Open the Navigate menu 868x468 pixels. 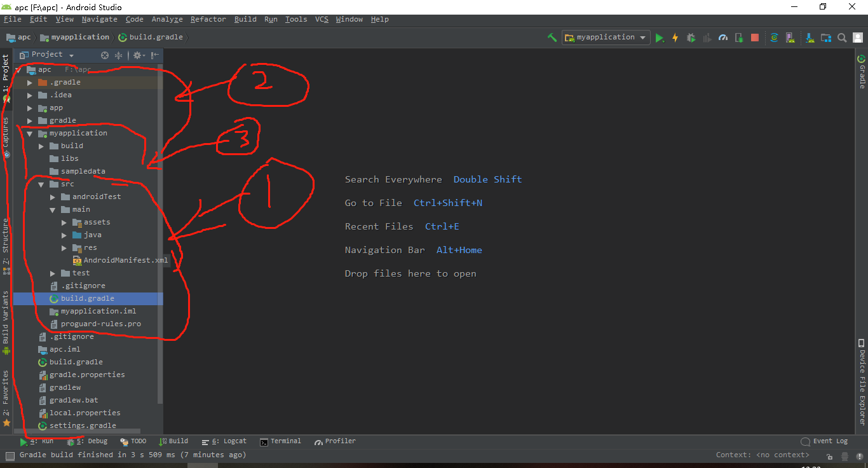(x=99, y=20)
